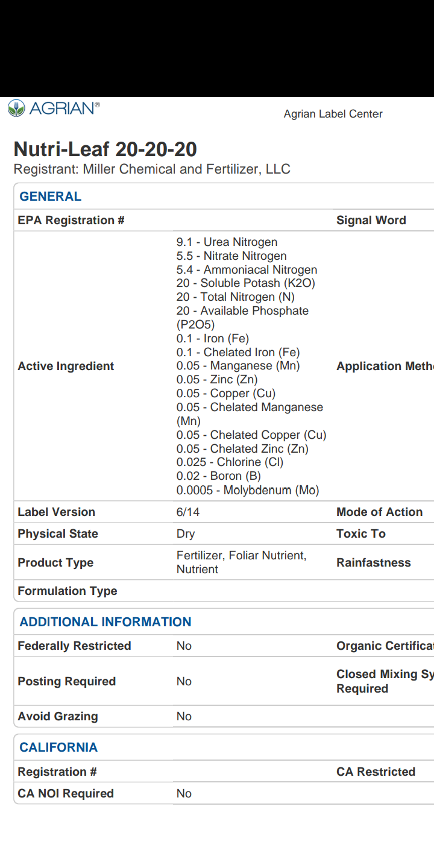Click the EPA Registration # label

pos(71,221)
